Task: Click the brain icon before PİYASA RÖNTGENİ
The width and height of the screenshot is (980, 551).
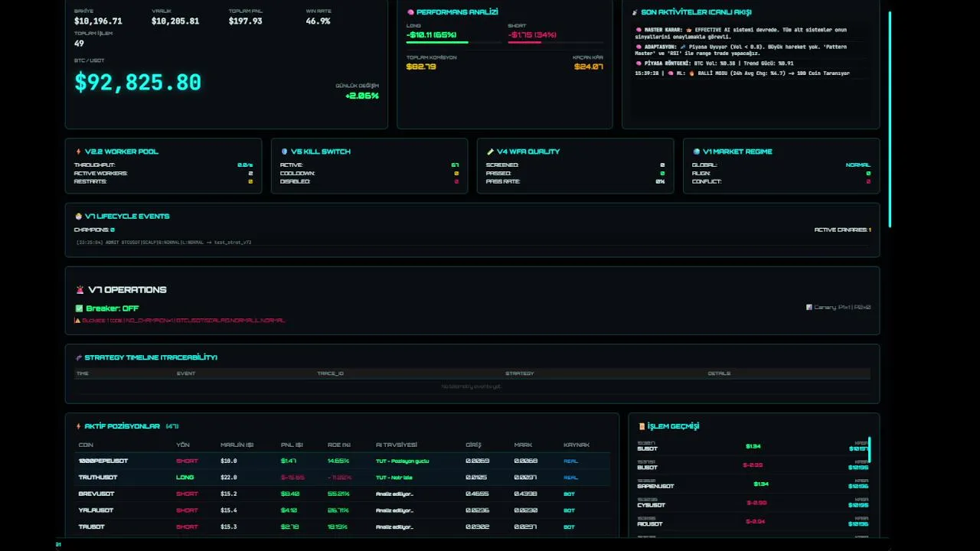Action: tap(639, 64)
